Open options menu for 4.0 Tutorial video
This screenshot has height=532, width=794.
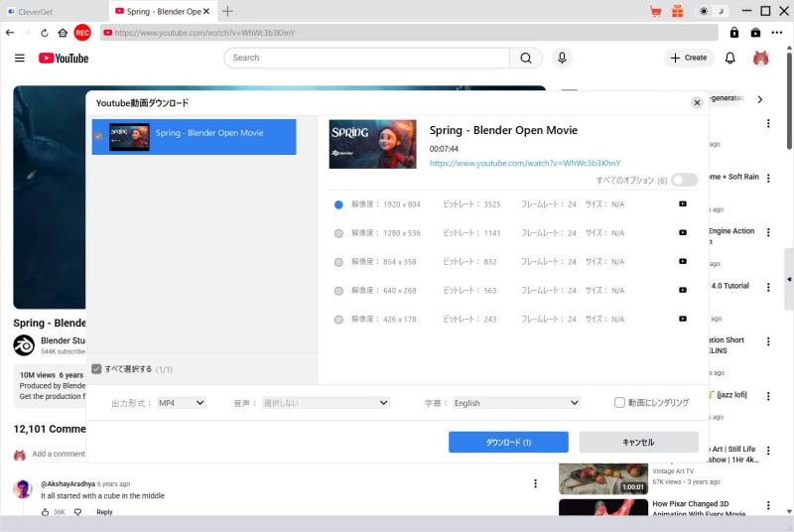(768, 287)
